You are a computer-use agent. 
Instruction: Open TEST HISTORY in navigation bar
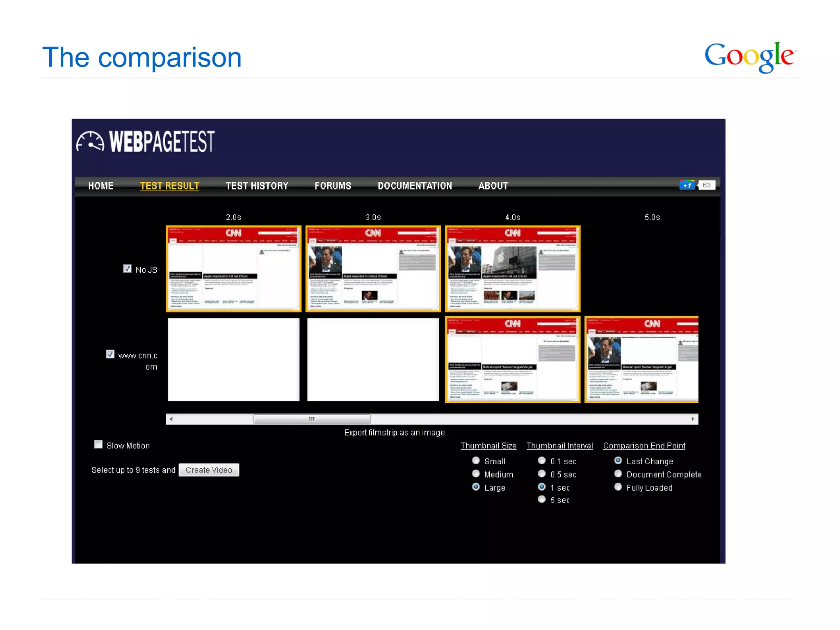257,186
